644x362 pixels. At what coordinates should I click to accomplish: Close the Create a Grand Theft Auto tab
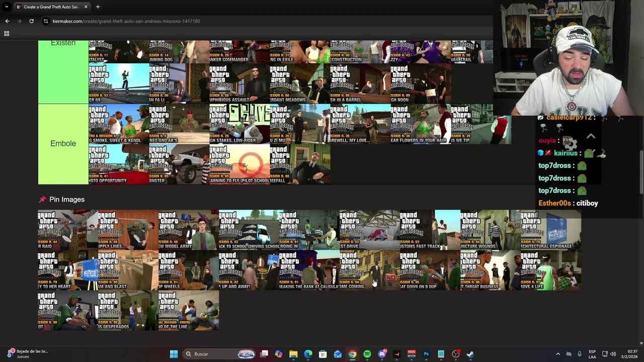(x=86, y=7)
